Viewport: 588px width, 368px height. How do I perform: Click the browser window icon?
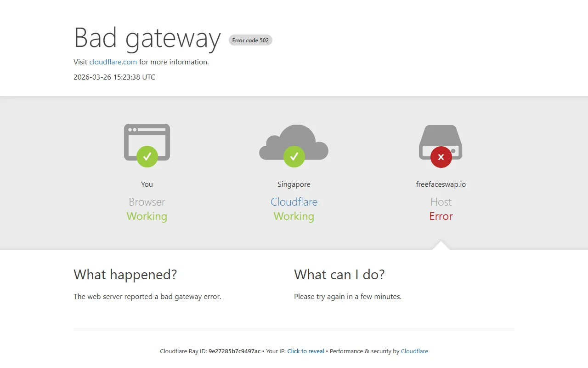(x=147, y=142)
